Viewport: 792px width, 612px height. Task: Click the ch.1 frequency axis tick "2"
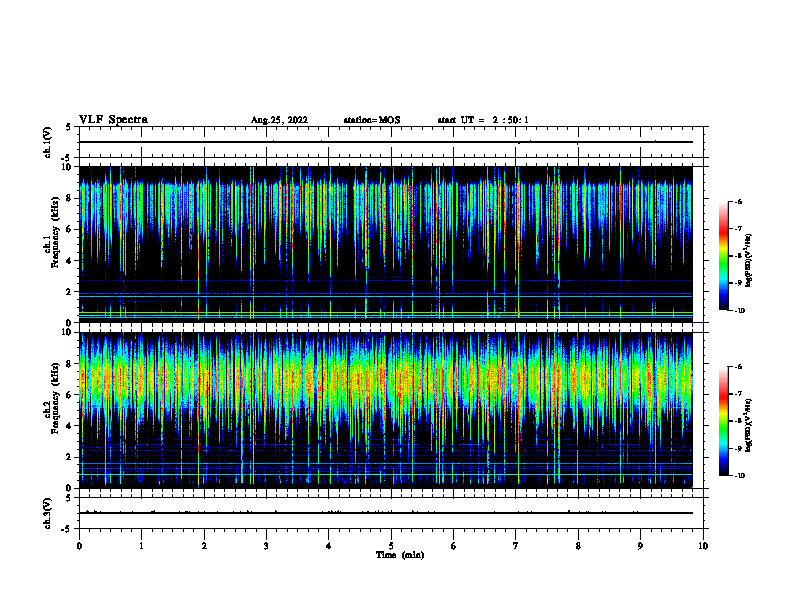(x=70, y=291)
